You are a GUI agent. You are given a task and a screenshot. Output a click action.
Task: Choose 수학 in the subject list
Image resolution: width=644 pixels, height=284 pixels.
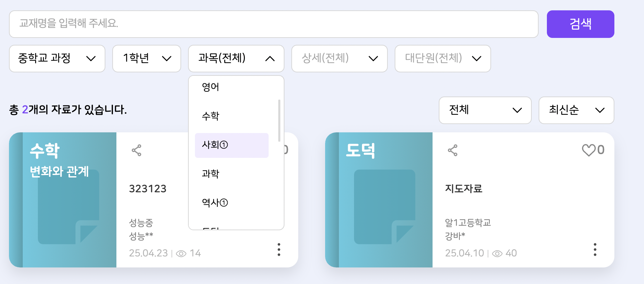[232, 116]
